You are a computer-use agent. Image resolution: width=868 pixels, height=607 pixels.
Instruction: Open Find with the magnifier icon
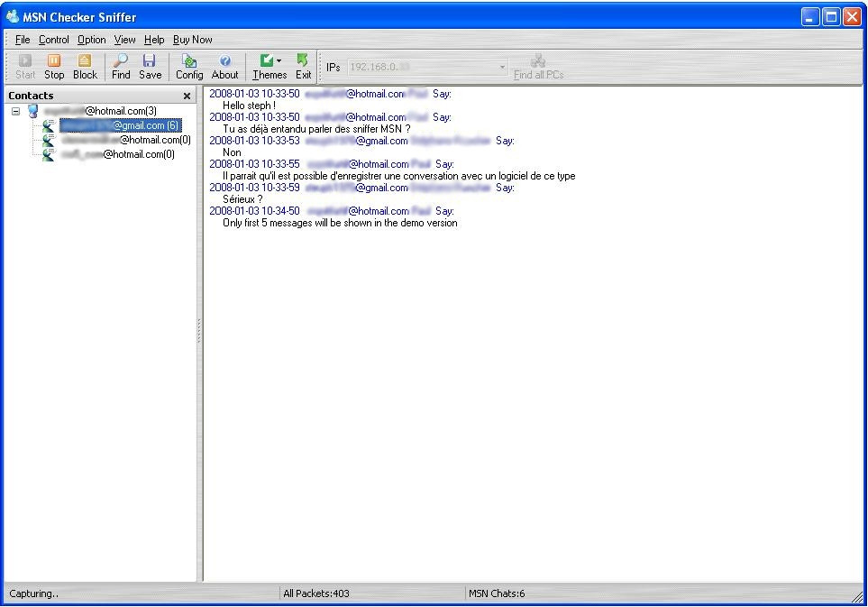[121, 60]
